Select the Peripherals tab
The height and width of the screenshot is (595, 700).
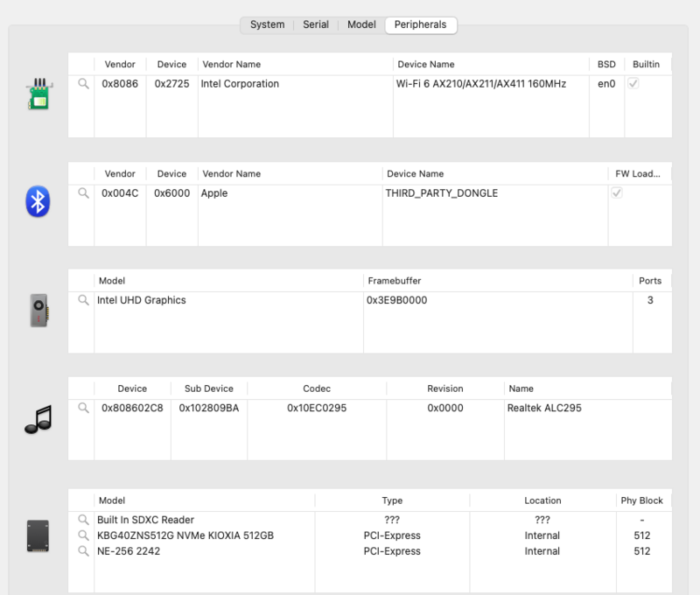(x=420, y=24)
